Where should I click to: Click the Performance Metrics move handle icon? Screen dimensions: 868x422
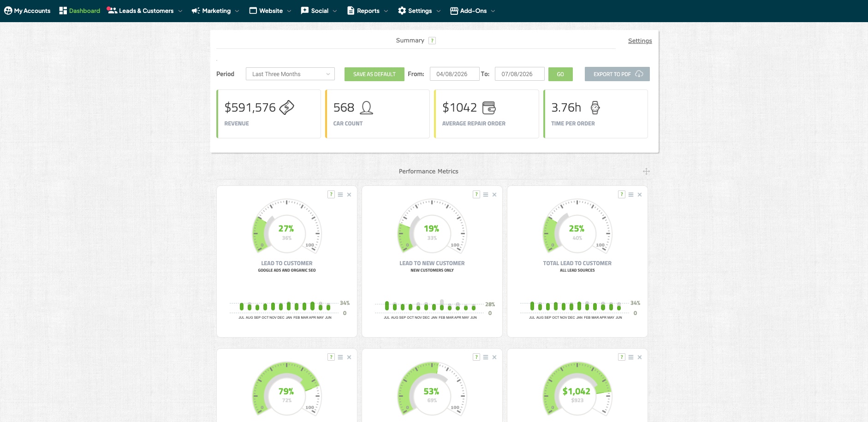point(646,171)
